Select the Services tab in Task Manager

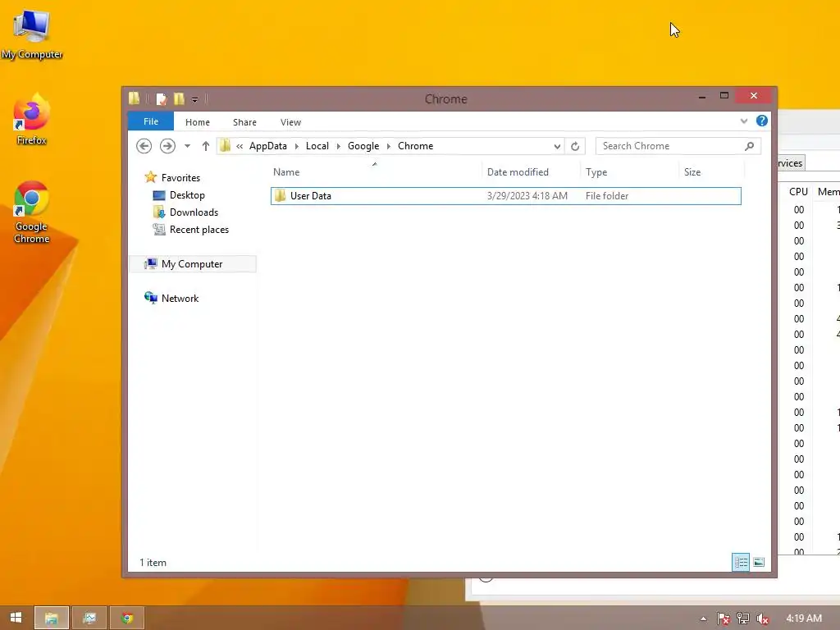tap(790, 163)
